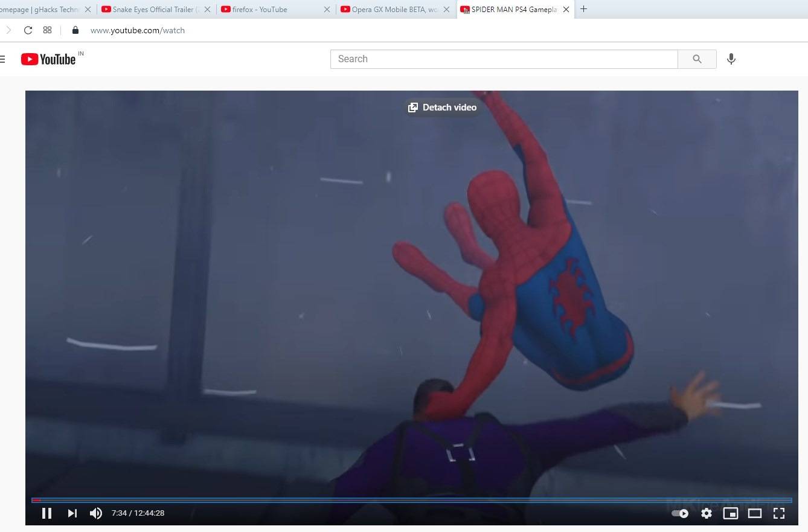808x532 pixels.
Task: Close the Opera GX Mobile BETA tab
Action: (x=447, y=10)
